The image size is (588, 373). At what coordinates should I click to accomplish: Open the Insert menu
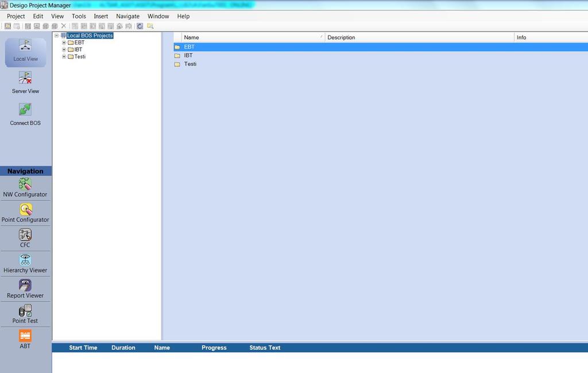(101, 16)
